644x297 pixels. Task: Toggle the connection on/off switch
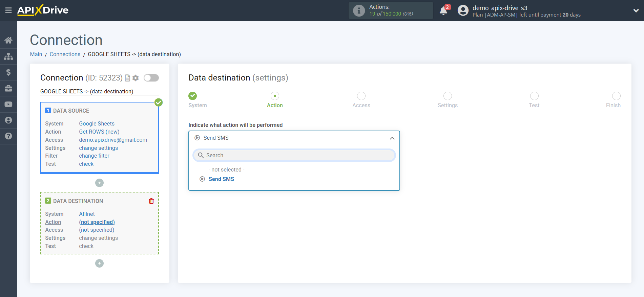151,78
